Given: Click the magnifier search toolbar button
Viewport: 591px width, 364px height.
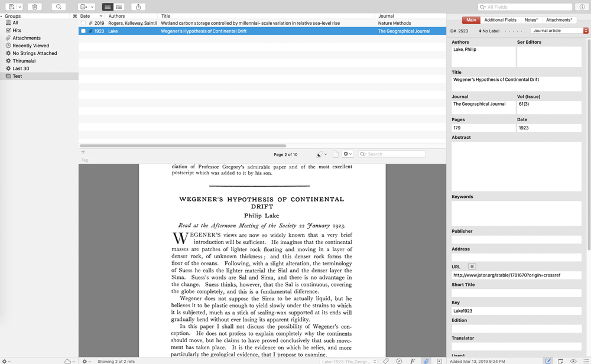Looking at the screenshot, I should (59, 6).
